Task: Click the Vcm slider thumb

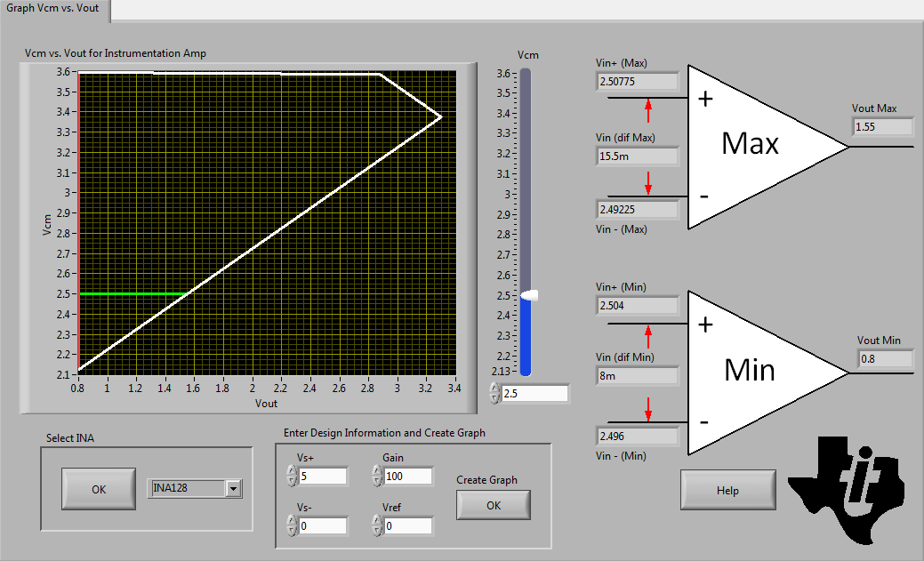Action: click(529, 295)
